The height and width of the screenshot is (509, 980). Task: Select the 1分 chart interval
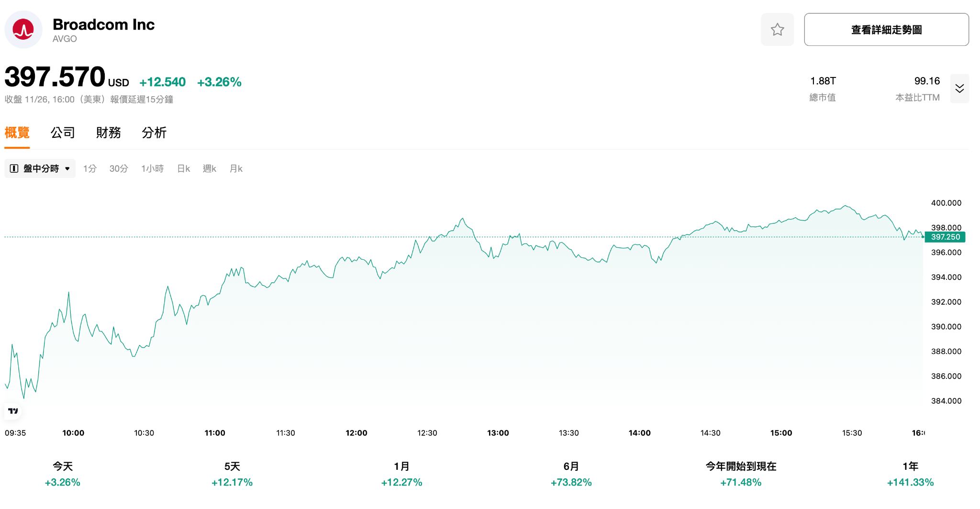(89, 168)
